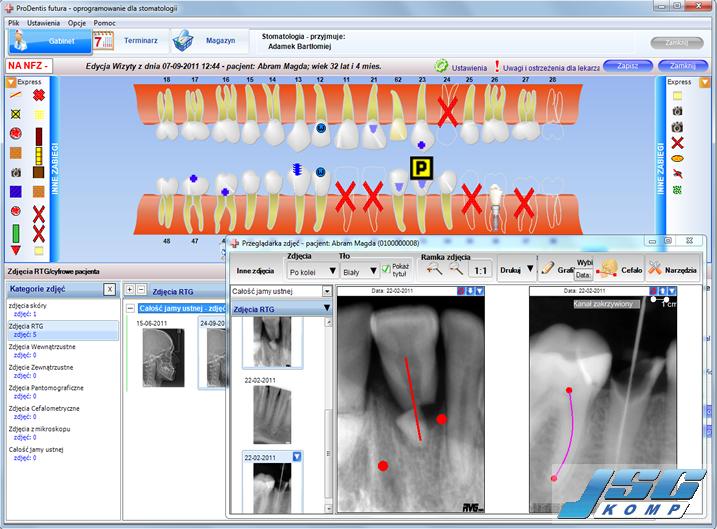
Task: Select the green vertical bar icon
Action: click(x=16, y=233)
